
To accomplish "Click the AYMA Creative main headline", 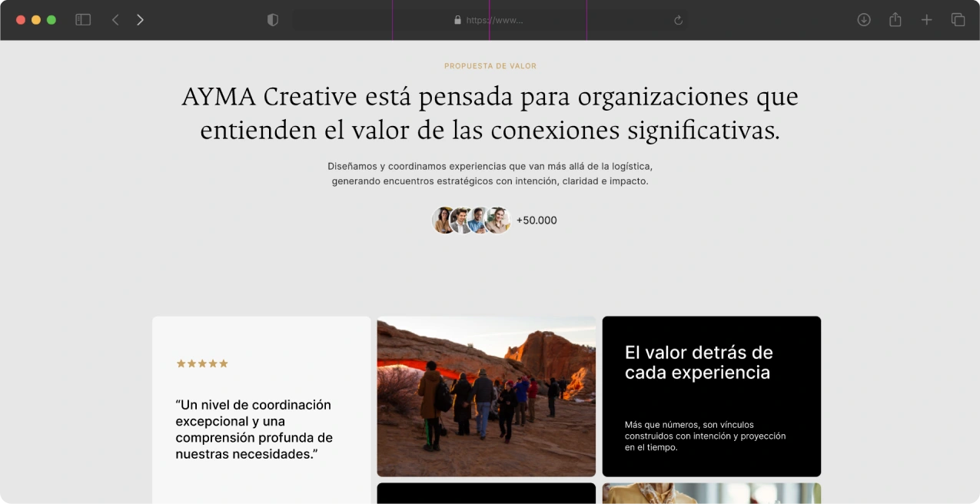I will click(490, 114).
